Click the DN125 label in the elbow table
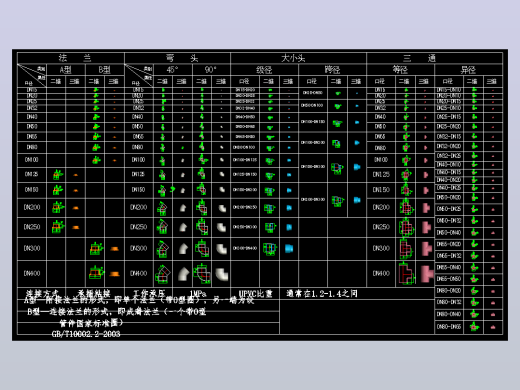520x390 pixels. tap(138, 174)
